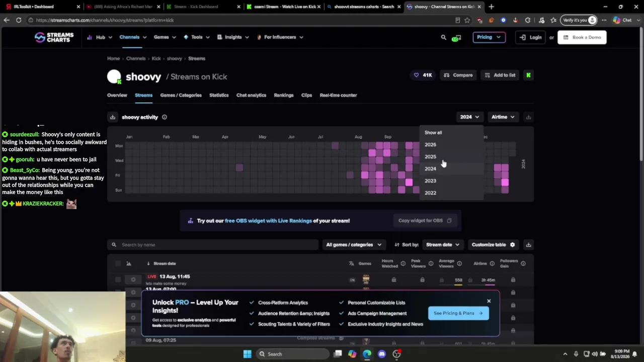Open browser settings and more menu
This screenshot has height=362, width=644.
pos(604,20)
